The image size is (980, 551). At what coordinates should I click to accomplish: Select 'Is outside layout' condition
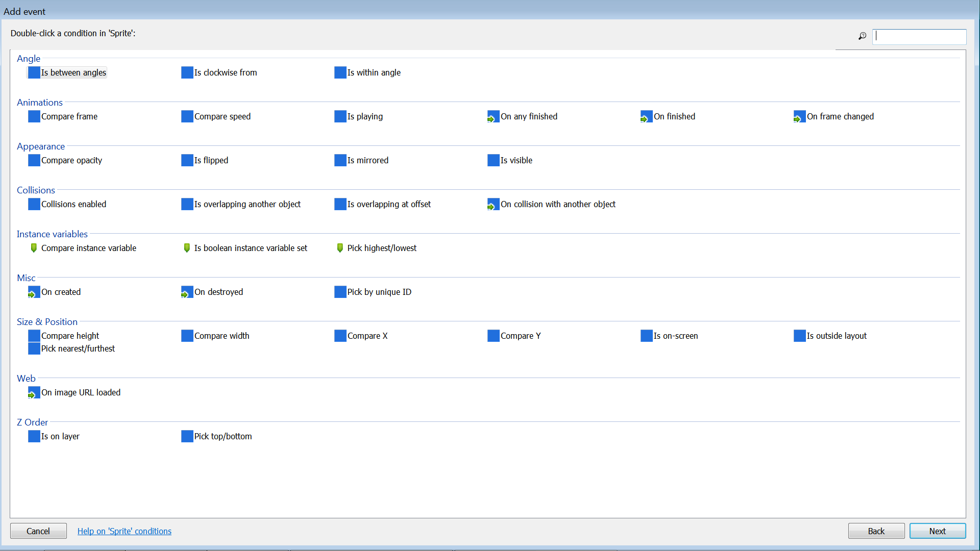click(836, 336)
